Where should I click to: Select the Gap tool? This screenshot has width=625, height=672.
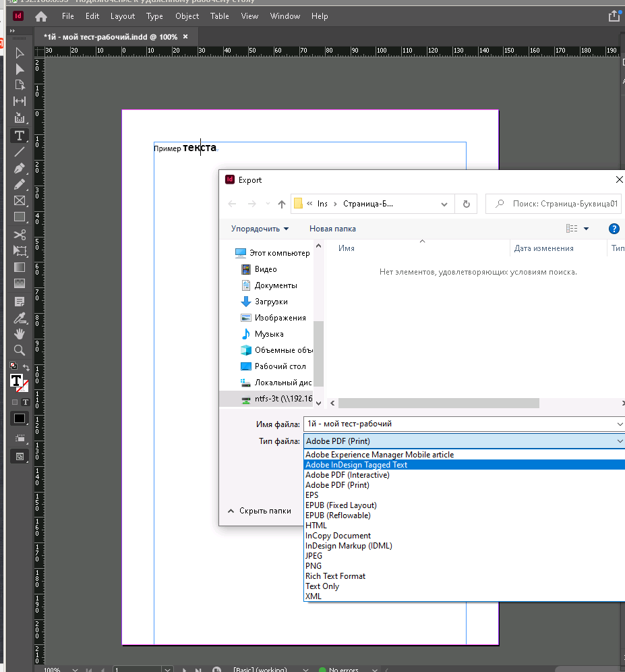coord(20,101)
